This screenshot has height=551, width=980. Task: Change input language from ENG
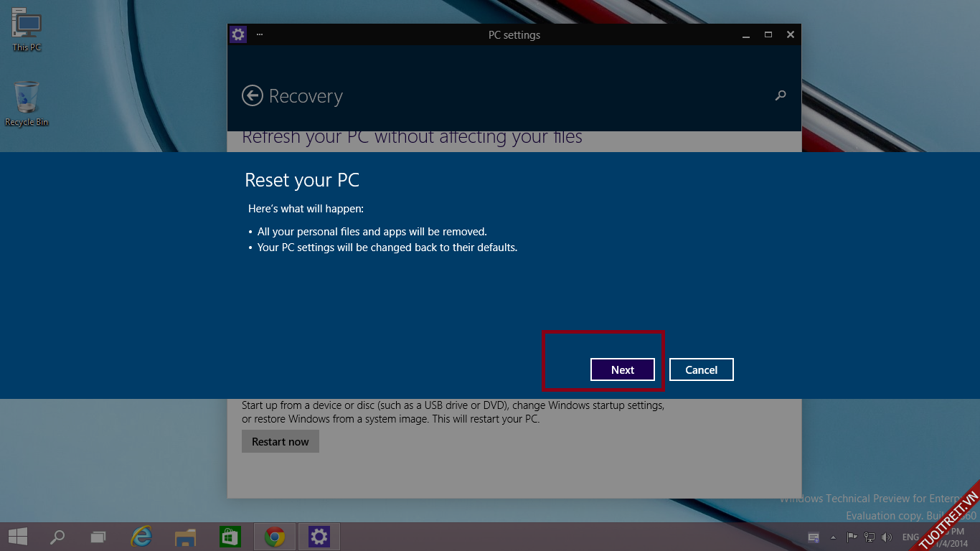(910, 537)
